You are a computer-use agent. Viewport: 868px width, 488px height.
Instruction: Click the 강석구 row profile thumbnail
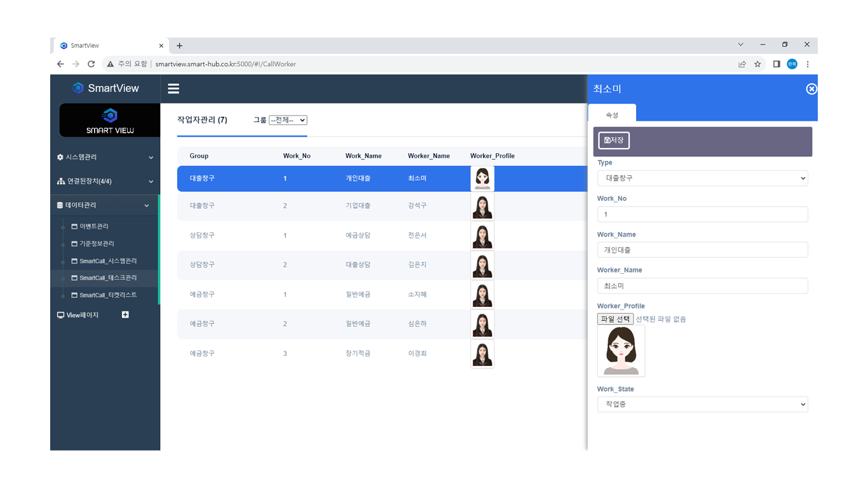click(x=482, y=207)
